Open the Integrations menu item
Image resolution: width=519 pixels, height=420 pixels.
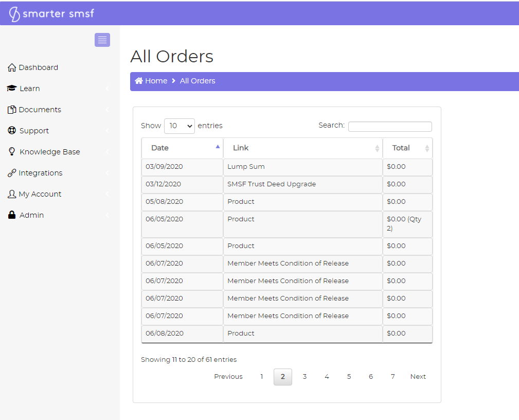[41, 173]
